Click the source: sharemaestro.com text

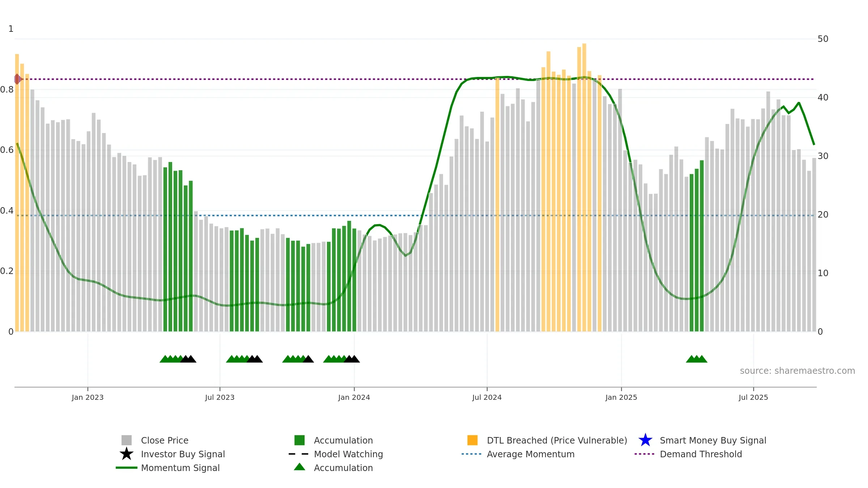coord(797,371)
